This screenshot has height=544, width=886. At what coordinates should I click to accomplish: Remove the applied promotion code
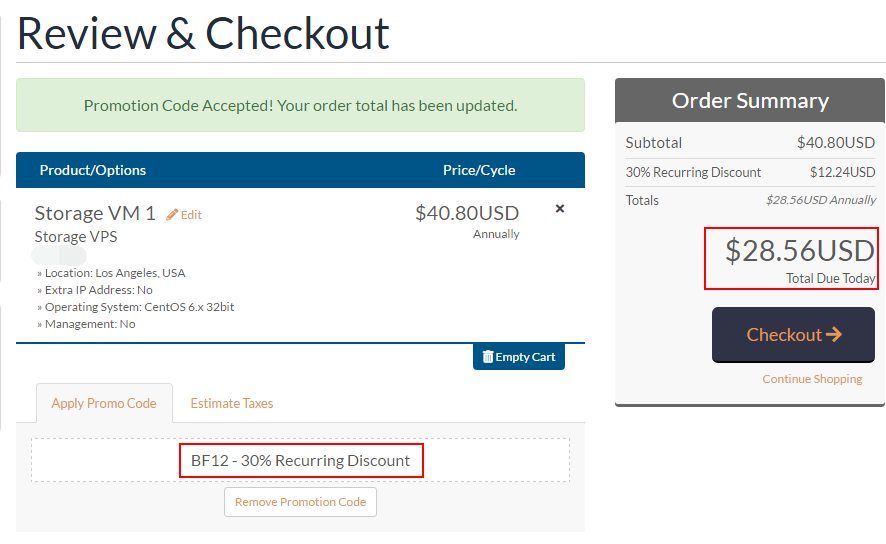coord(301,502)
